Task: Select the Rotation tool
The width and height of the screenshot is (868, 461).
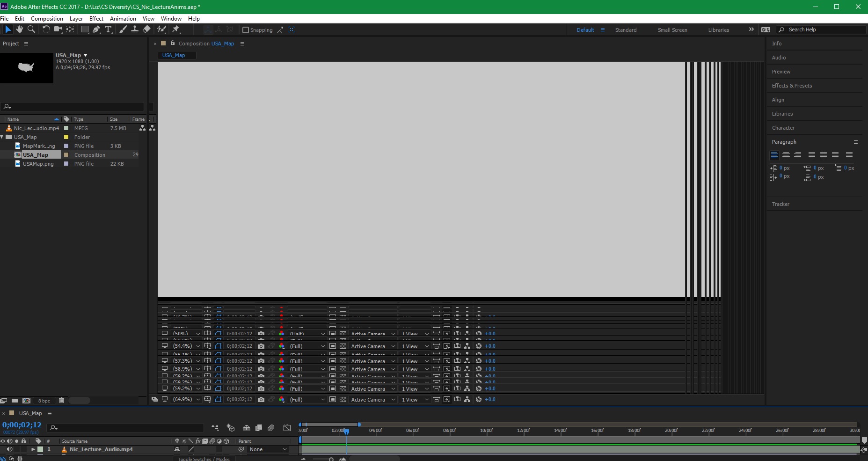Action: pos(46,29)
